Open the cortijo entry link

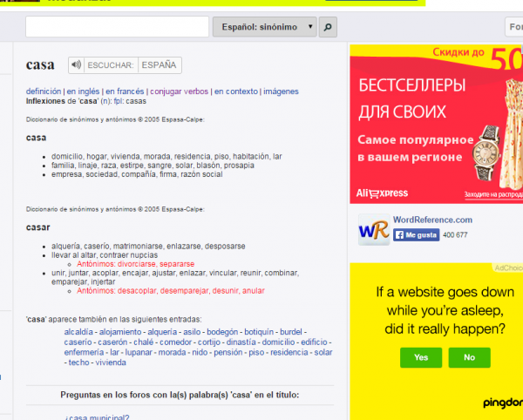tap(209, 342)
